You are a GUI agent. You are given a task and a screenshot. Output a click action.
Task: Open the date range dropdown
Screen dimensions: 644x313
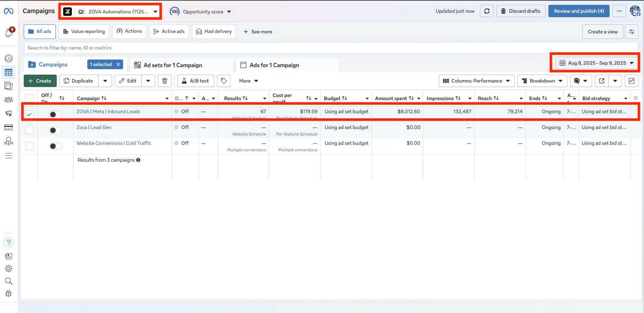tap(597, 63)
